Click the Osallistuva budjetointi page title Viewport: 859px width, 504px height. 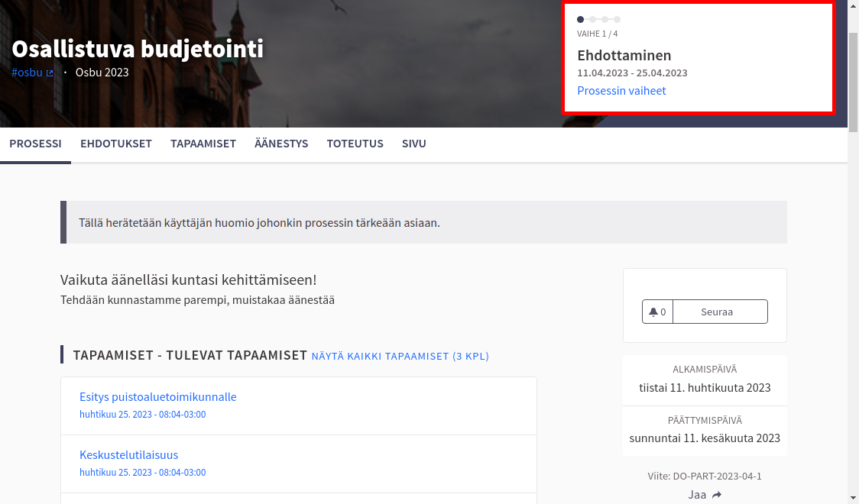pos(138,49)
